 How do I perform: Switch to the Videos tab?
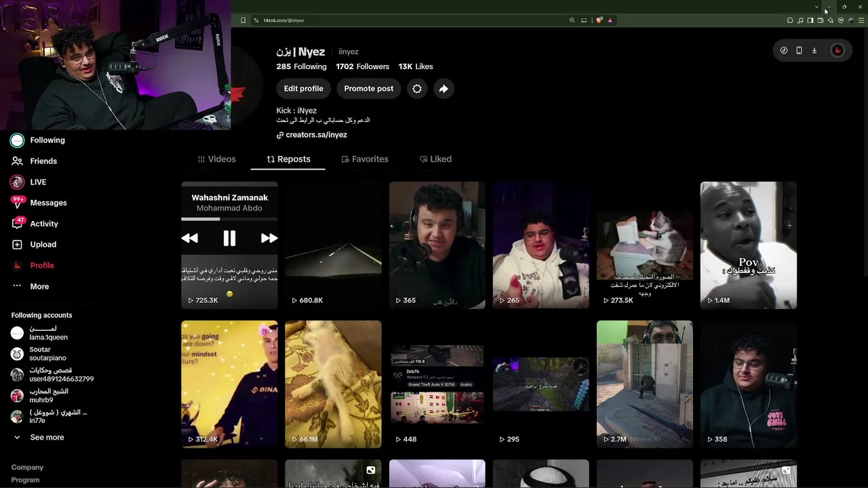[x=216, y=159]
